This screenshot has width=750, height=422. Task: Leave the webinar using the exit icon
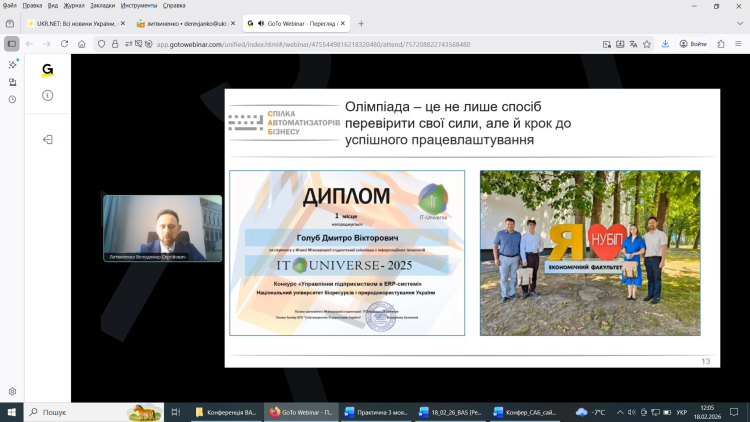(47, 139)
